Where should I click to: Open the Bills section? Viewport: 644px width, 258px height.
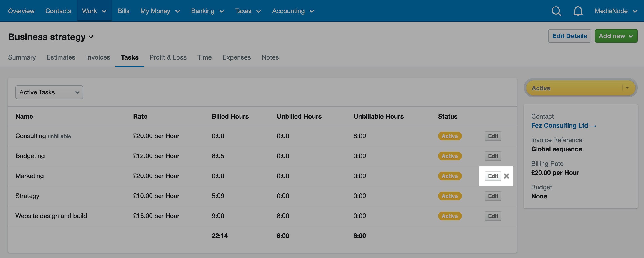click(123, 11)
